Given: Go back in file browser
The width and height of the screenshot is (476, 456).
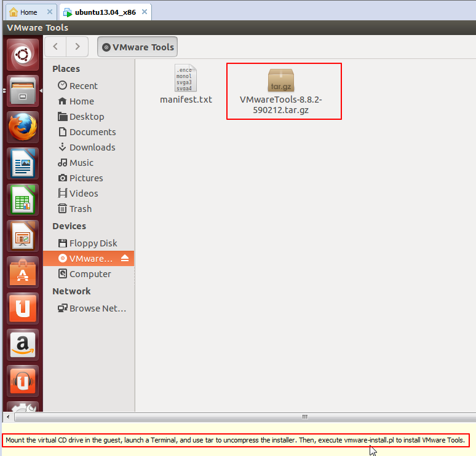Looking at the screenshot, I should coord(55,47).
